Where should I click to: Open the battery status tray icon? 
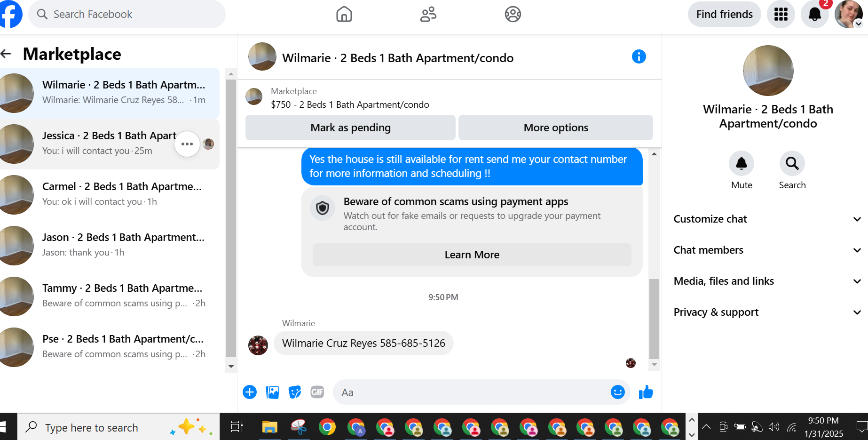coord(740,427)
